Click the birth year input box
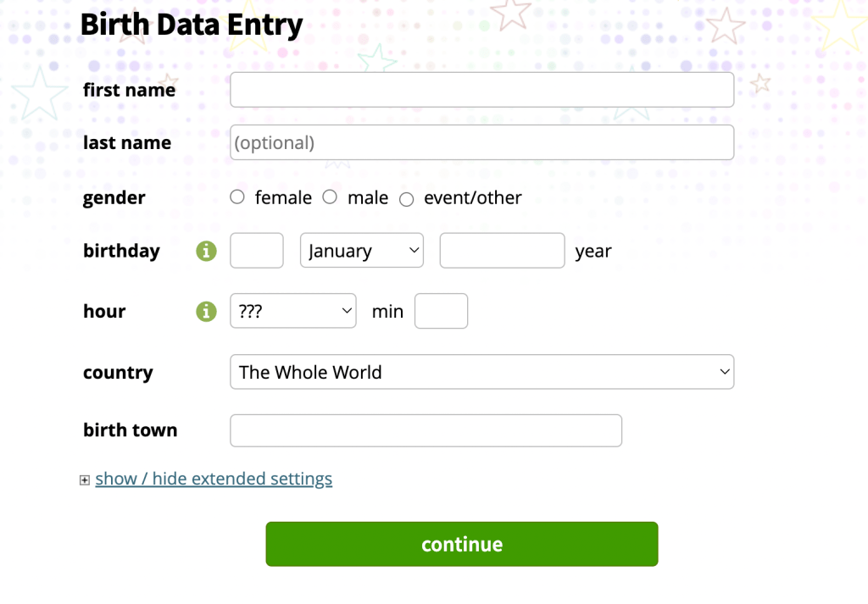The image size is (868, 604). click(502, 251)
